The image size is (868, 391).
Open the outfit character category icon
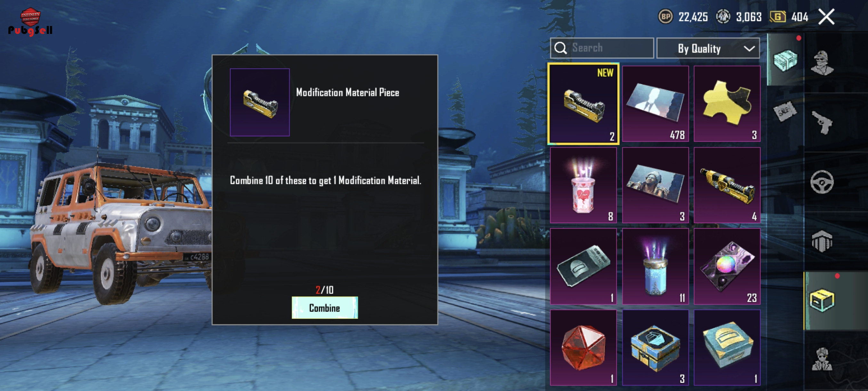[822, 63]
